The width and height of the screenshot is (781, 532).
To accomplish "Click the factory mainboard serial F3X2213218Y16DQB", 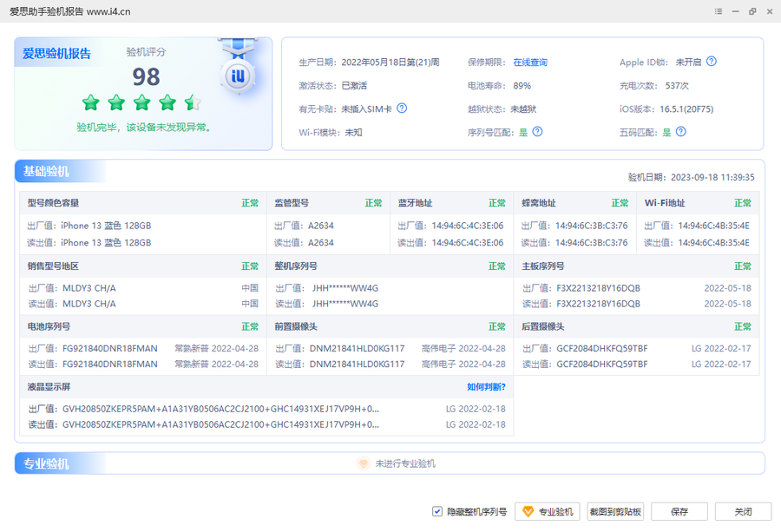I will click(x=598, y=288).
